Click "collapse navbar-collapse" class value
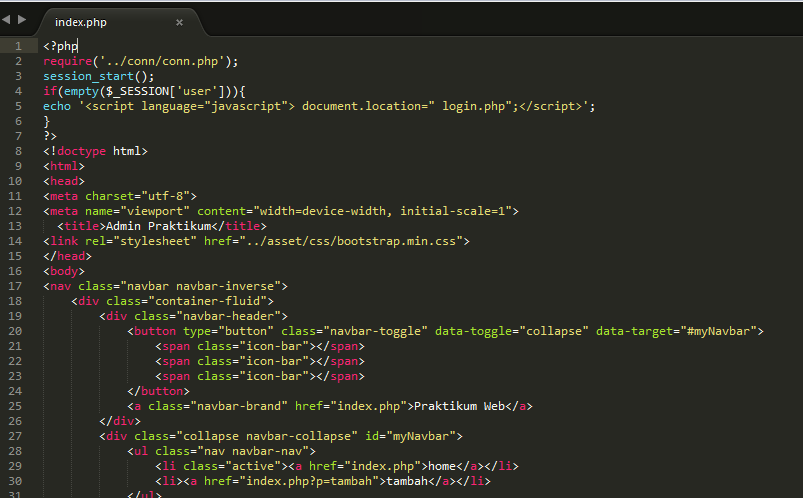803x498 pixels. 267,436
